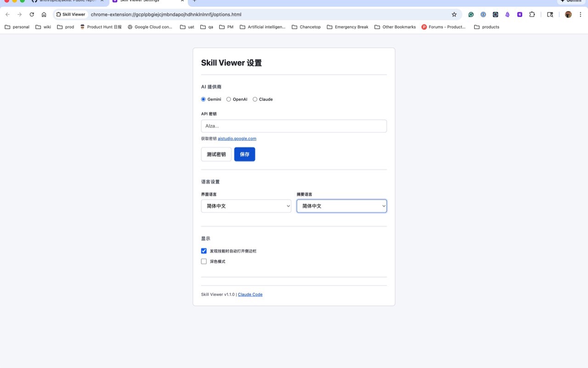This screenshot has height=368, width=588.
Task: Open the 1Password extension icon
Action: click(x=483, y=14)
